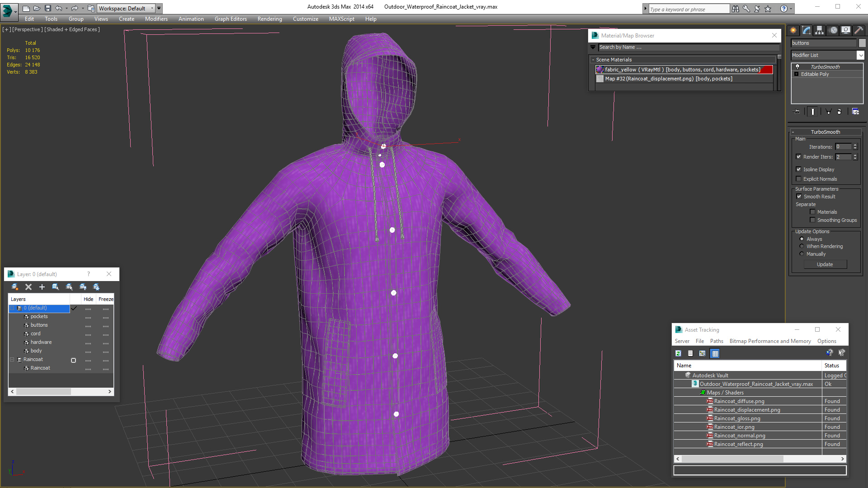Toggle TurboSmooth lightbulb visibility icon
Viewport: 868px width, 488px height.
tap(797, 67)
